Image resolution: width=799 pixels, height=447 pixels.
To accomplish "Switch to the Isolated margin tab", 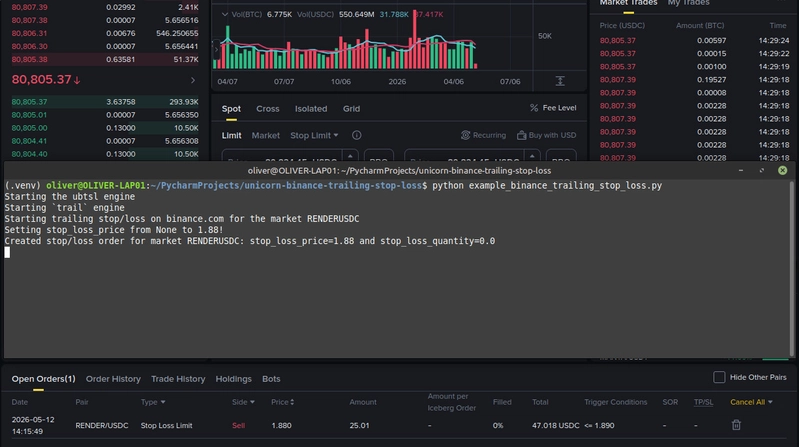I will click(311, 109).
